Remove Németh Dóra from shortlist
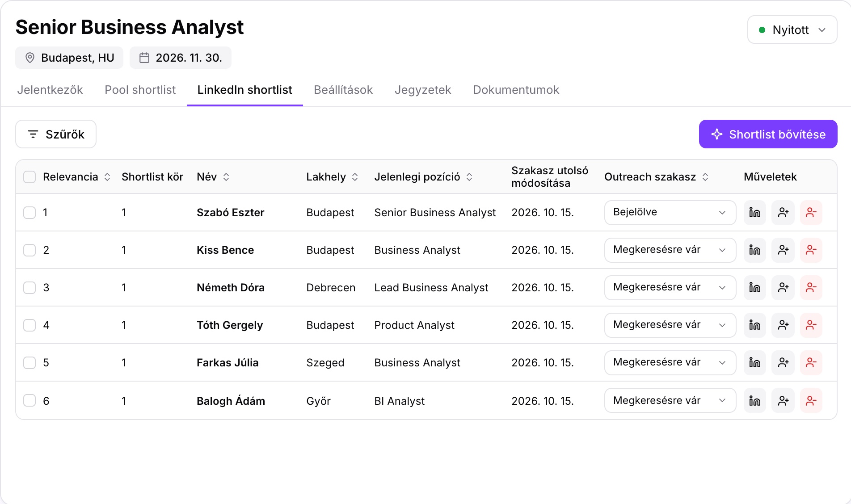 pos(811,287)
